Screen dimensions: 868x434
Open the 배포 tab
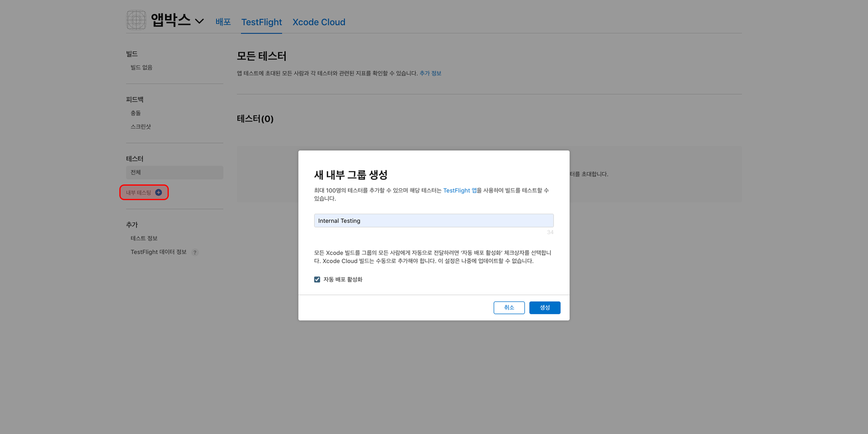click(223, 22)
